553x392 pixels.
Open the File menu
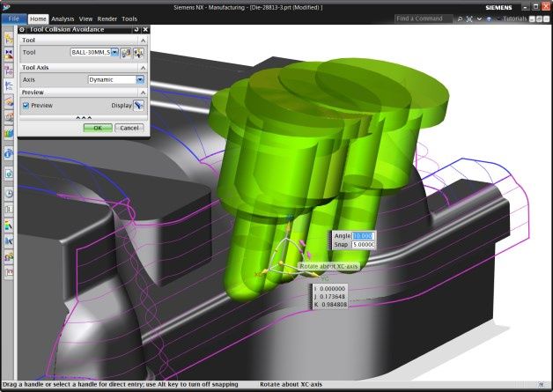pyautogui.click(x=14, y=18)
